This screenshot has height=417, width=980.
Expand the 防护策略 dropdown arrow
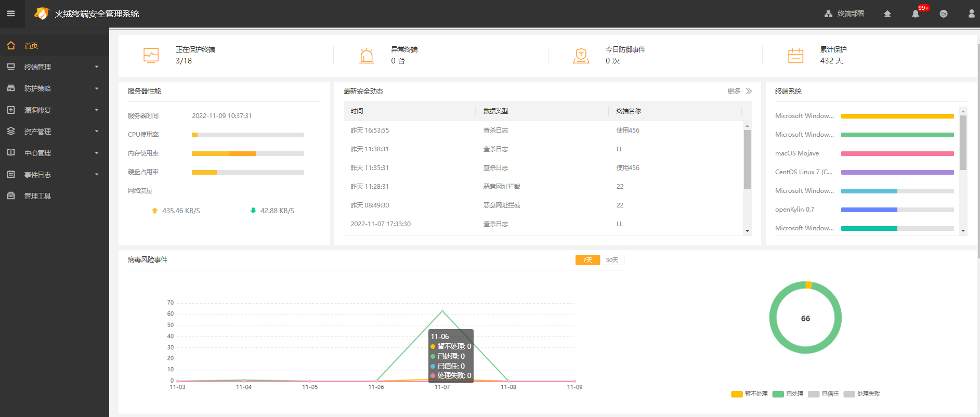(x=97, y=88)
